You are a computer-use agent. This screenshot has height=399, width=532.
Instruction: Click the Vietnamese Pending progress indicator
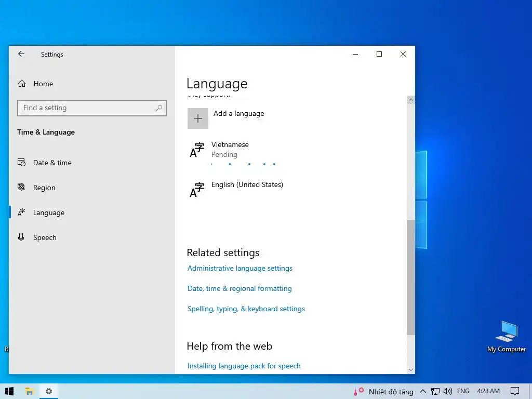click(x=243, y=164)
